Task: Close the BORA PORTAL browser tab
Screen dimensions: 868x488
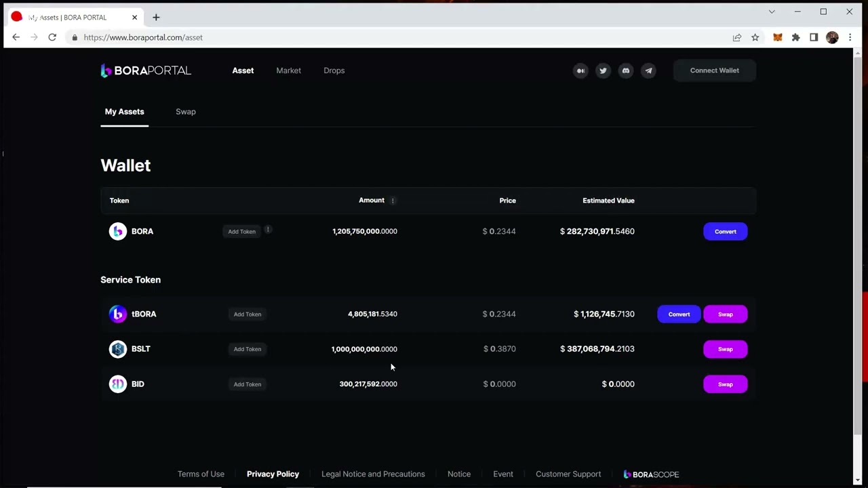Action: 134,18
